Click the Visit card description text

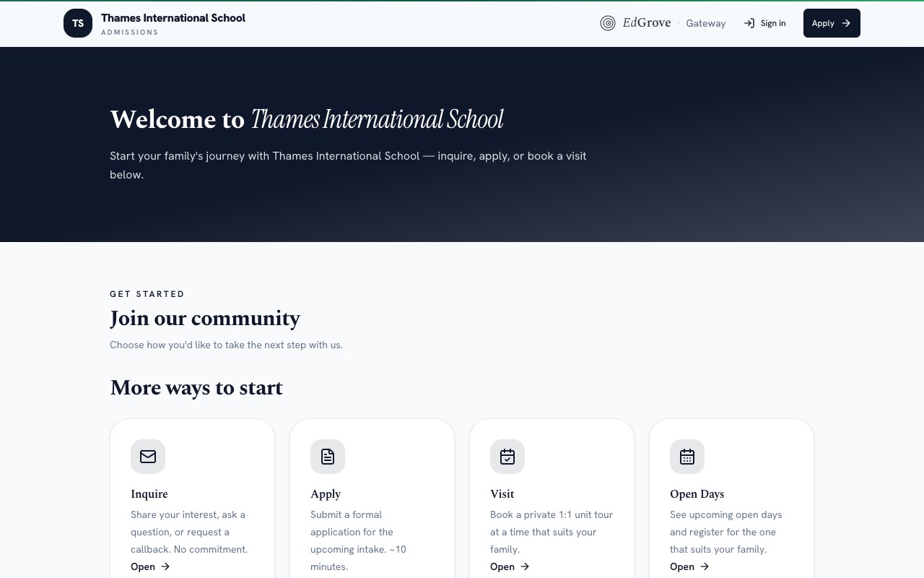[552, 532]
